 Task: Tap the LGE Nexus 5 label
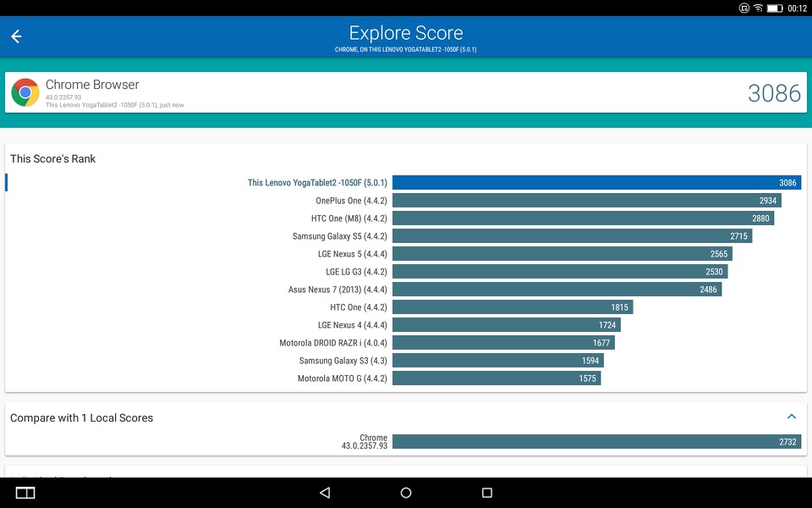[352, 254]
